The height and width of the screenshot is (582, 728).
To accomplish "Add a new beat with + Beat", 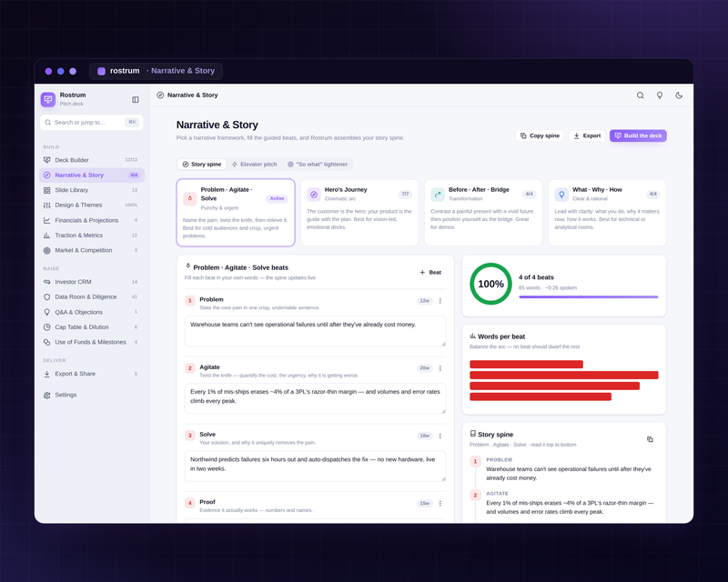I will [430, 273].
